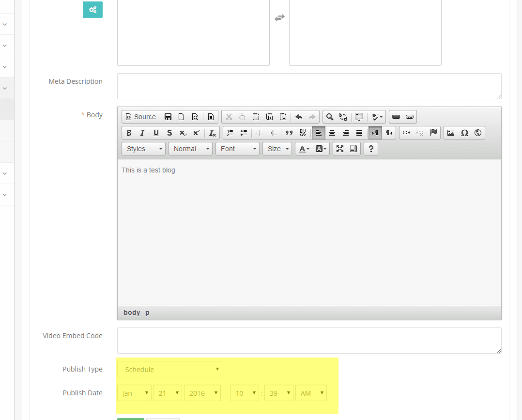This screenshot has width=522, height=420.
Task: Open the Find (magnifier) tool
Action: [x=330, y=117]
